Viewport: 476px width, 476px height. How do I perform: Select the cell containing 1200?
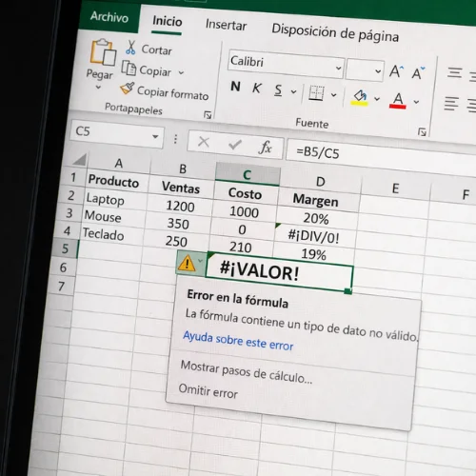[179, 207]
